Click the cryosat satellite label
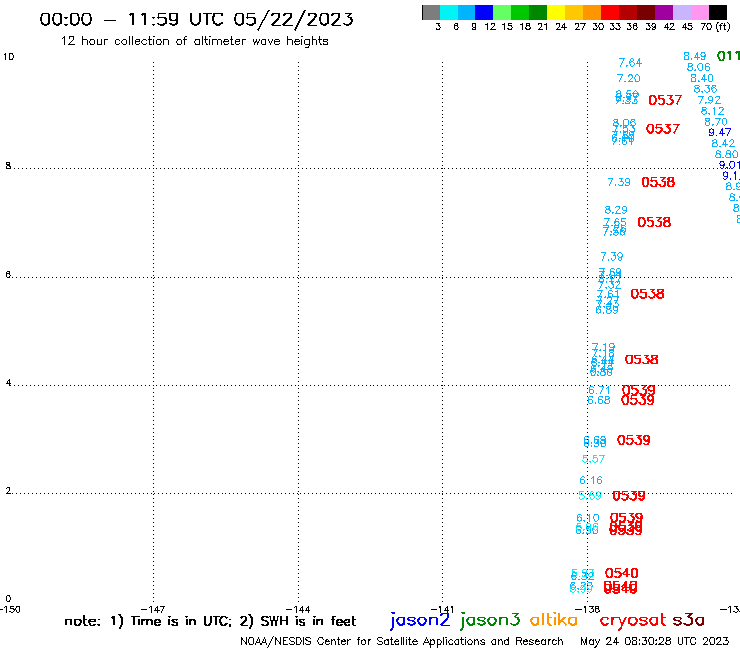Image resolution: width=740 pixels, height=650 pixels. pos(633,620)
